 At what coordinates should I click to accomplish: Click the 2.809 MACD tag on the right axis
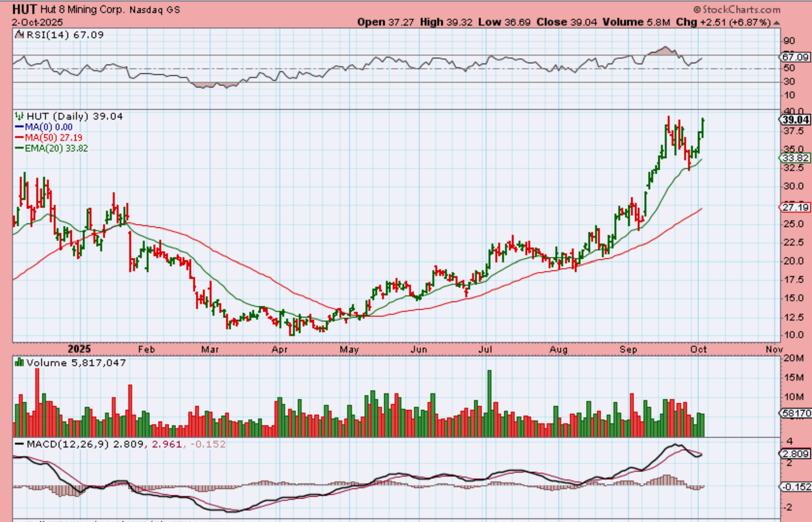(x=795, y=454)
